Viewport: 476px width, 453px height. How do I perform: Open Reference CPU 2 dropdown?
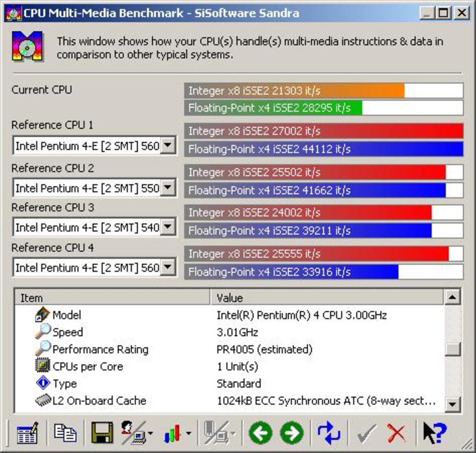168,188
